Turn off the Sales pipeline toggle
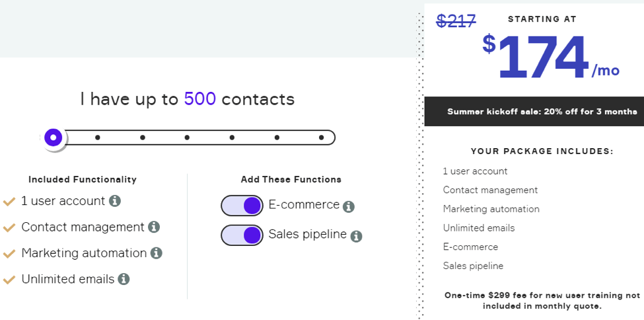This screenshot has width=644, height=320. pyautogui.click(x=242, y=235)
